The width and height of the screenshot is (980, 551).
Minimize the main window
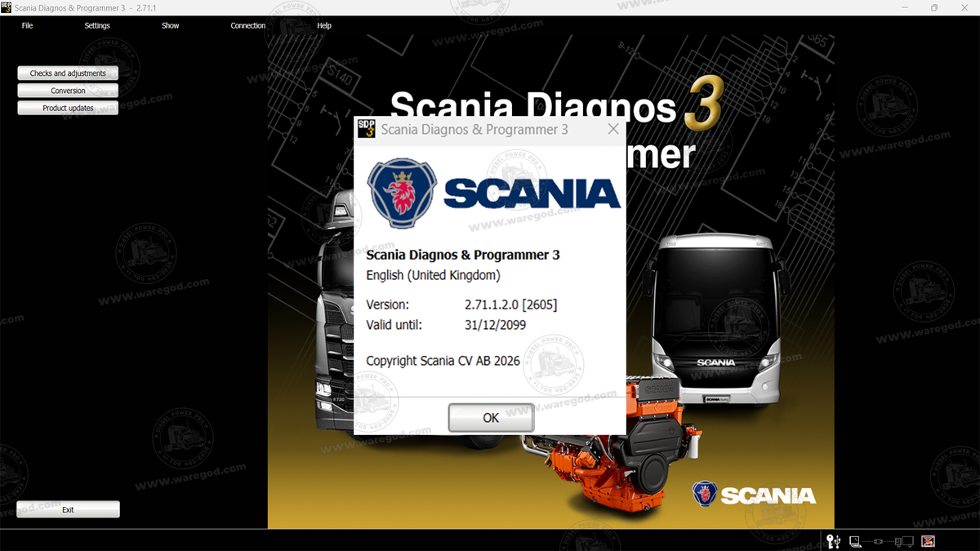click(904, 7)
